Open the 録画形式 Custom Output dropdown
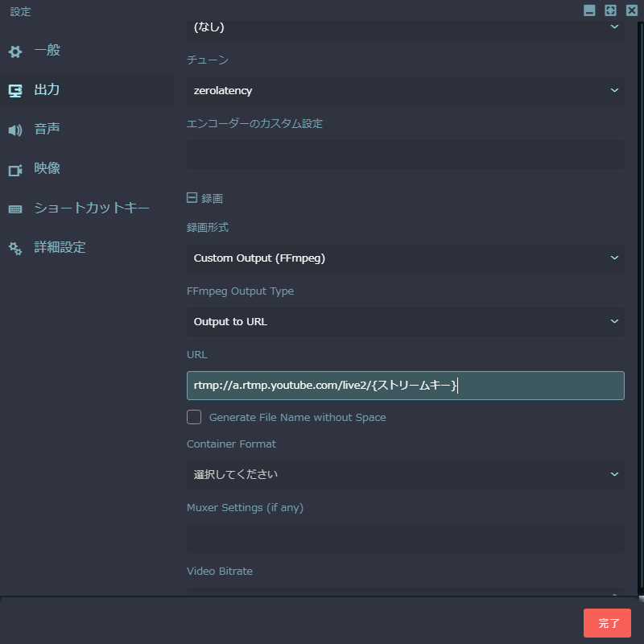This screenshot has height=644, width=644. click(x=406, y=258)
